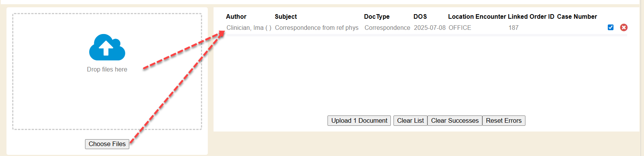Select the "Correspondence from ref phys" subject cell

[x=316, y=28]
